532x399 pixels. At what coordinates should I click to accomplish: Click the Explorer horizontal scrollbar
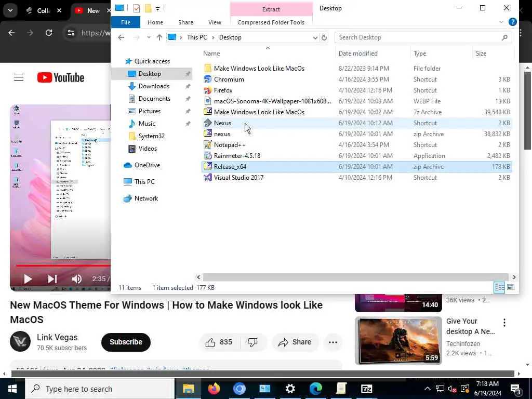355,277
